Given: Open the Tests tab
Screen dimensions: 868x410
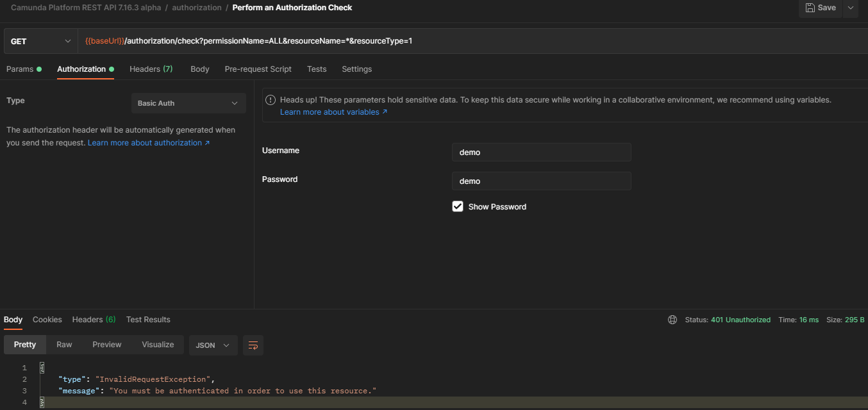Looking at the screenshot, I should tap(317, 69).
